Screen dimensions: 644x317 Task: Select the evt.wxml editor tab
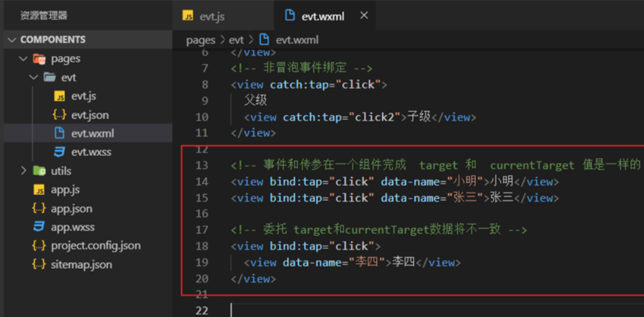pyautogui.click(x=324, y=16)
